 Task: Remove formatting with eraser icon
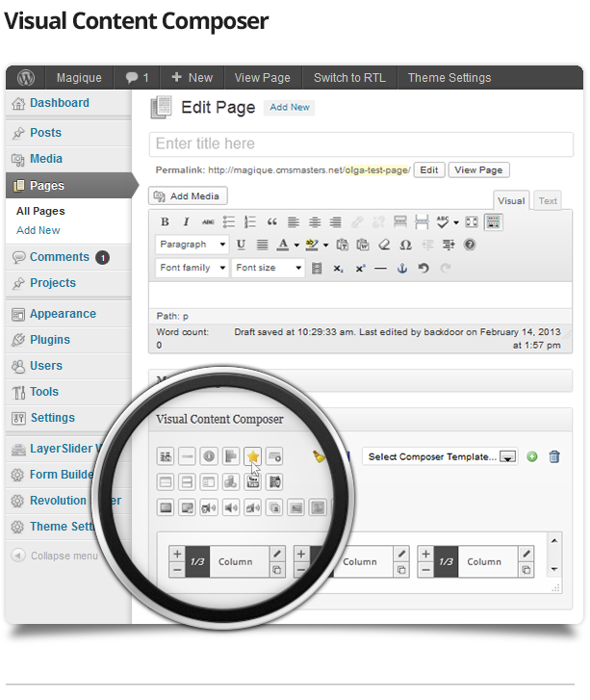(384, 245)
